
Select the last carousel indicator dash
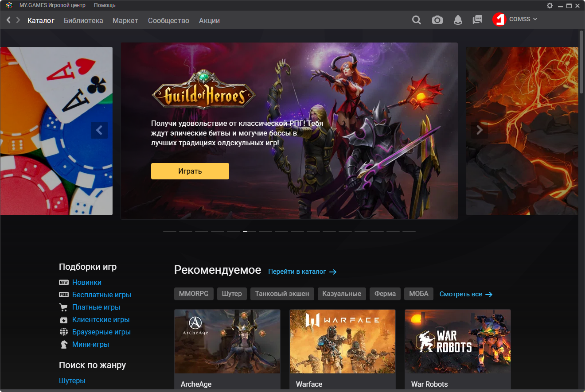(x=409, y=231)
